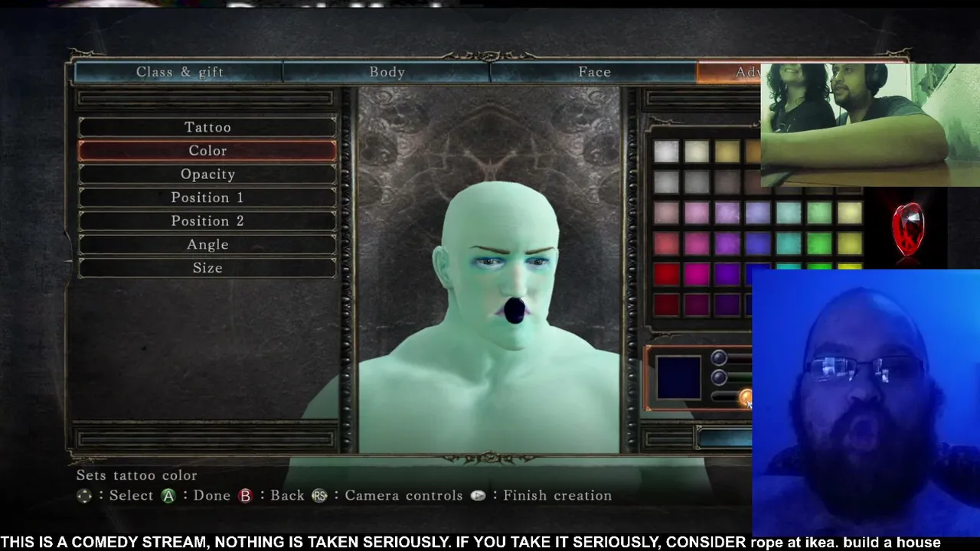Viewport: 980px width, 551px height.
Task: Select the highlighted Color option
Action: [x=207, y=151]
